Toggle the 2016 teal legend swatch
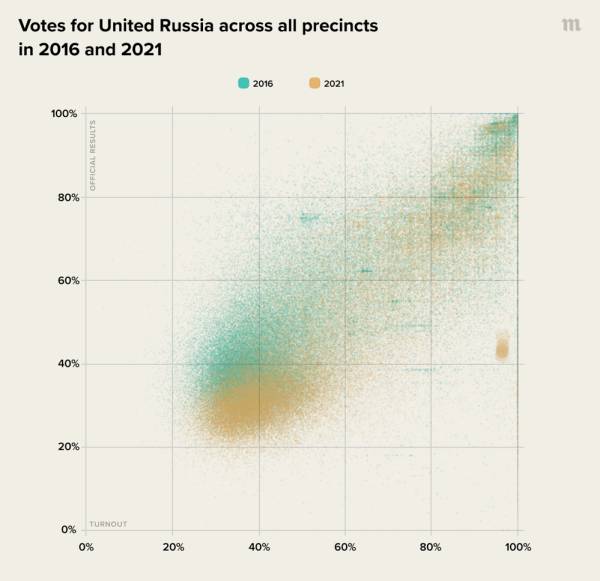 point(243,83)
